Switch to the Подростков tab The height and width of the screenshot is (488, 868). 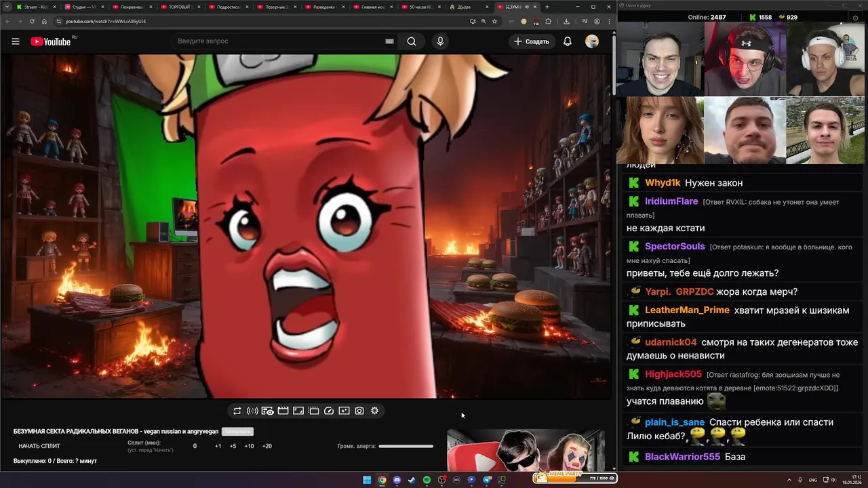(x=229, y=7)
